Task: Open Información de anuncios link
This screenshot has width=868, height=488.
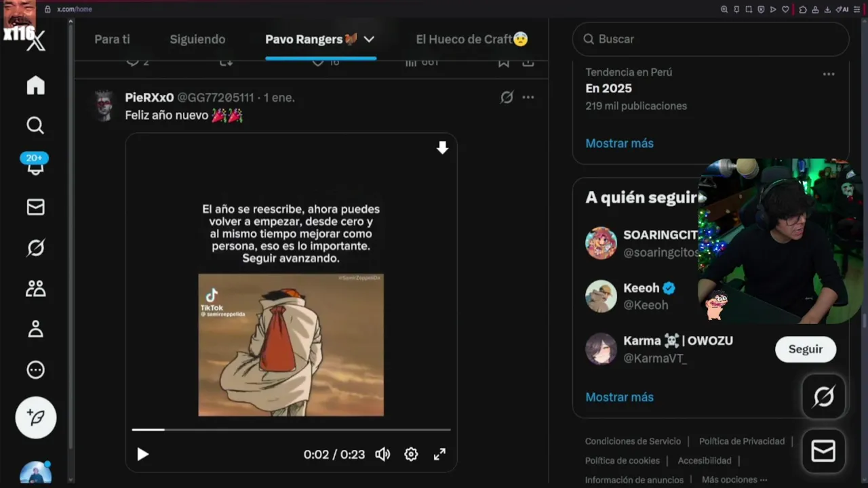Action: 635,480
